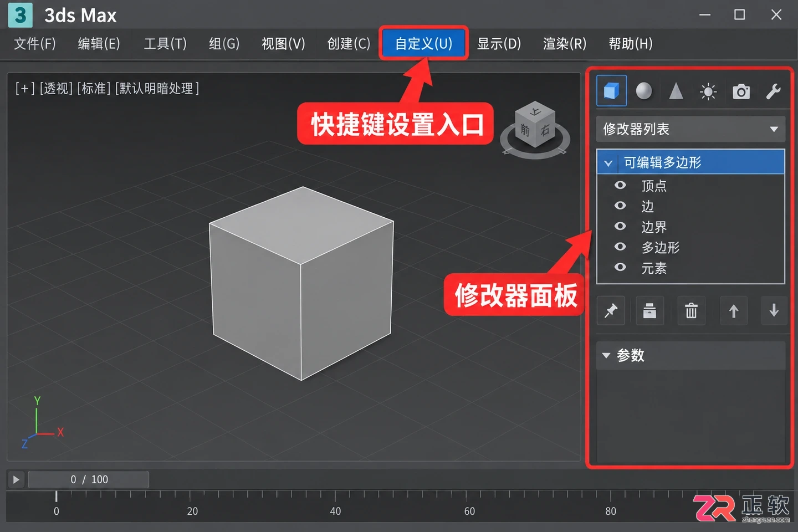798x532 pixels.
Task: Open the 修改器列表 dropdown
Action: 690,129
